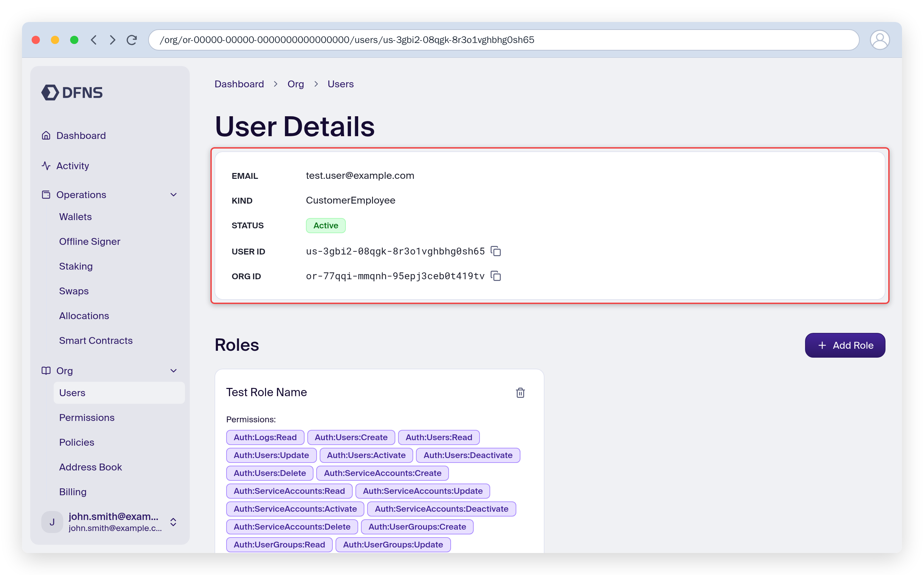924x575 pixels.
Task: Click the Auth:Logs:Read permission tag
Action: (x=265, y=437)
